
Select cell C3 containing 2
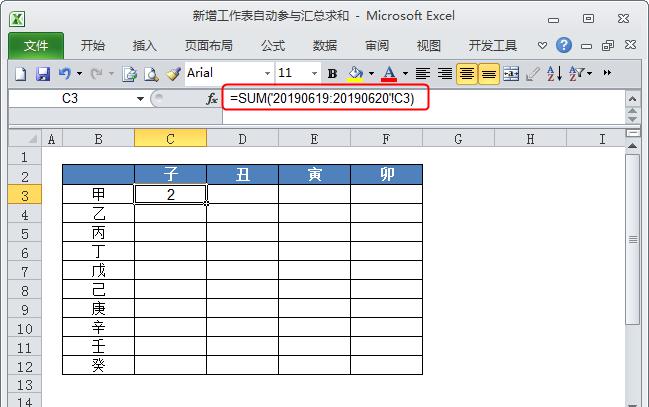coord(171,195)
